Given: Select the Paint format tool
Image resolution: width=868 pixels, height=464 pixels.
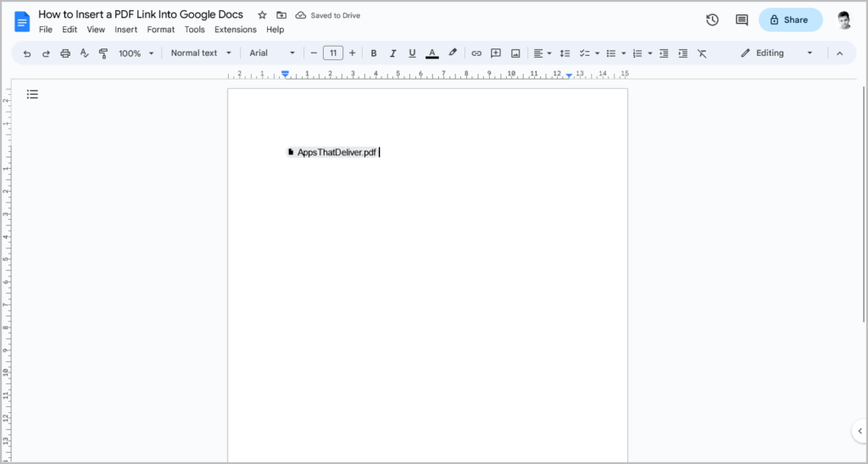Looking at the screenshot, I should [103, 53].
